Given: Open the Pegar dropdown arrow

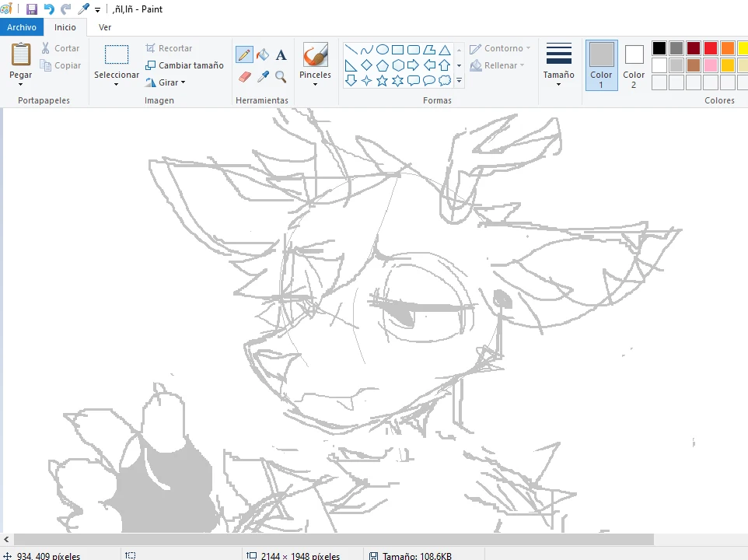Looking at the screenshot, I should point(20,85).
